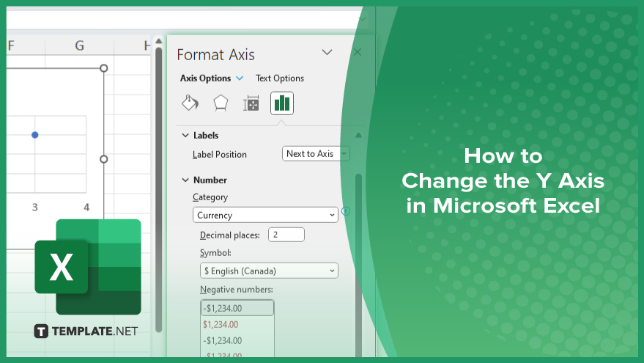Click the Format Axis pane scrollbar thumb

click(x=358, y=265)
